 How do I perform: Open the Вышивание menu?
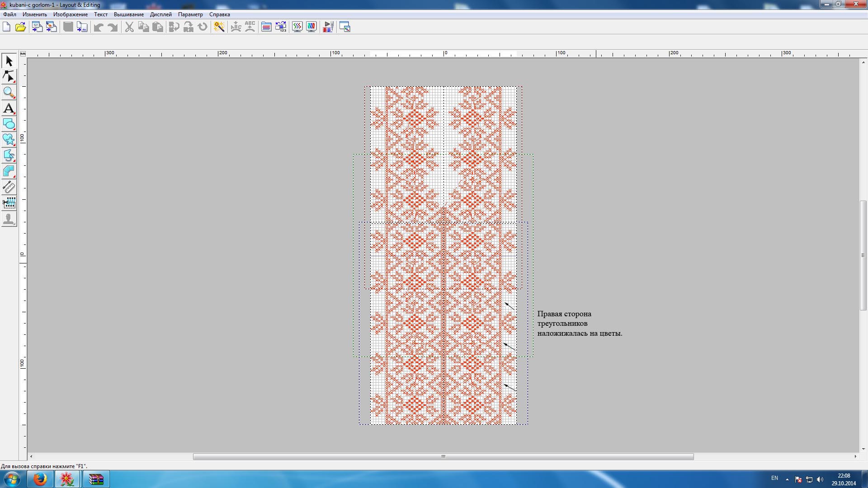pyautogui.click(x=128, y=14)
